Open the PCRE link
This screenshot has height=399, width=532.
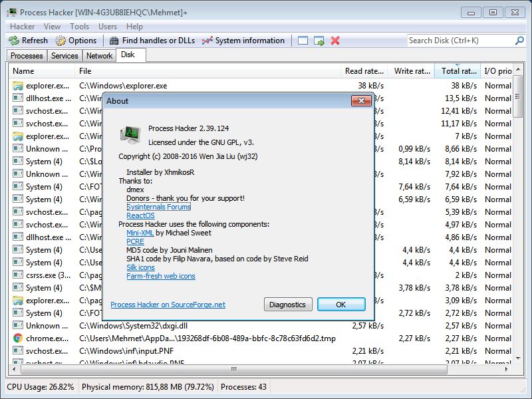[x=135, y=241]
